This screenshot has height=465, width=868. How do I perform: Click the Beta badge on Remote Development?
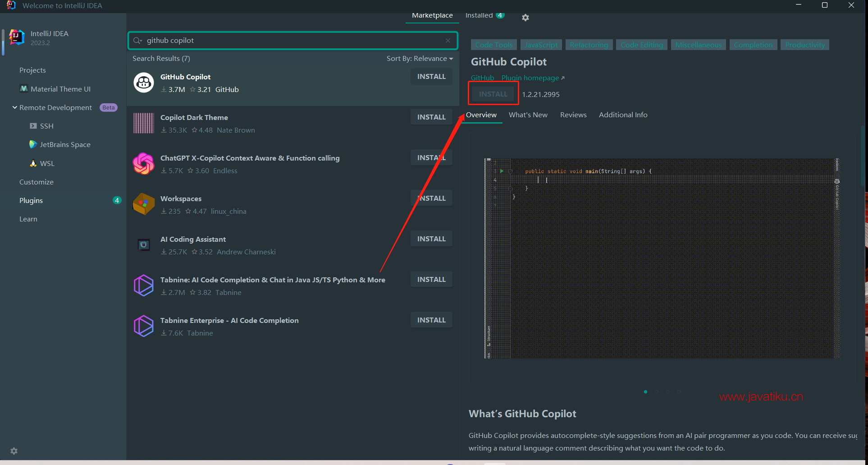click(x=108, y=107)
